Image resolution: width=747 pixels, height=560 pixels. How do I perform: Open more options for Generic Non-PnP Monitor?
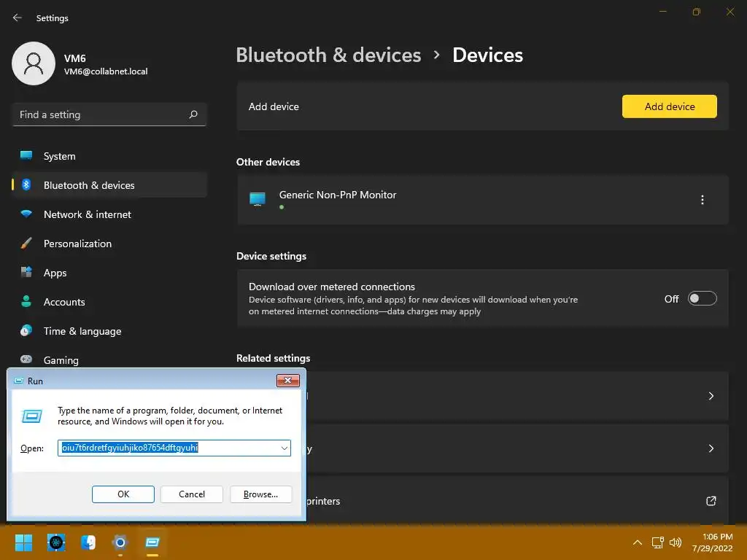pyautogui.click(x=703, y=200)
